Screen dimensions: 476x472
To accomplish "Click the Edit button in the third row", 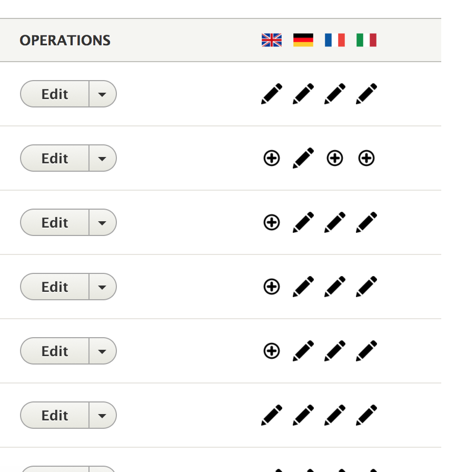I will [x=55, y=222].
